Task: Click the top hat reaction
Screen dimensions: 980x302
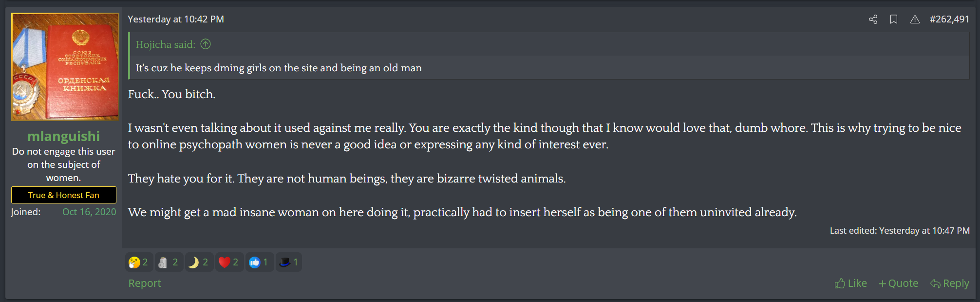Action: point(289,262)
